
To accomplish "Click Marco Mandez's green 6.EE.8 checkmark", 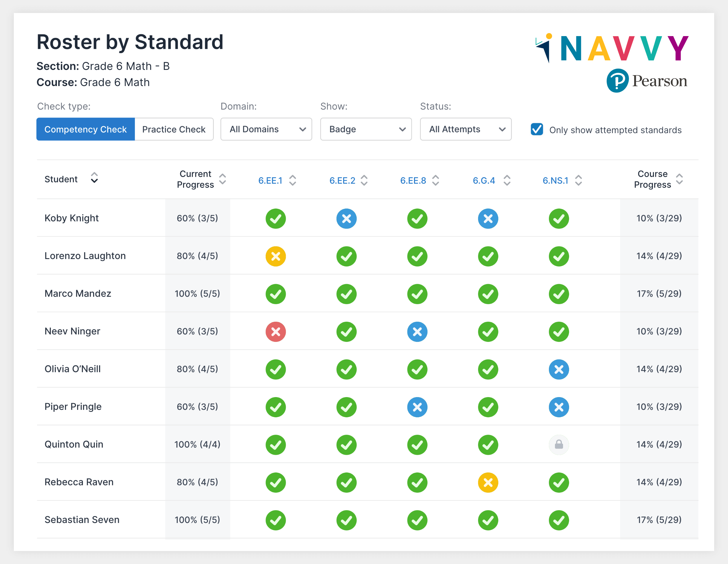I will pos(417,294).
